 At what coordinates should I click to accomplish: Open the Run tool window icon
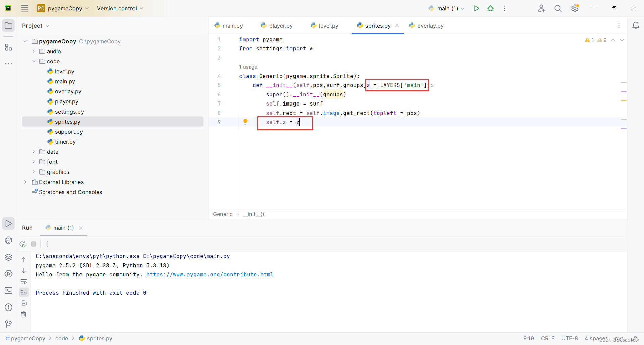point(8,224)
